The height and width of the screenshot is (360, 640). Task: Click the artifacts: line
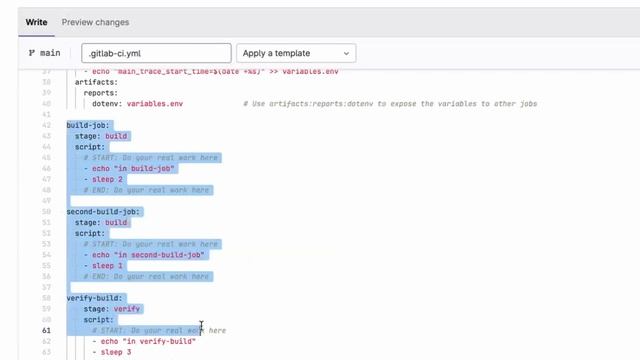tap(96, 82)
